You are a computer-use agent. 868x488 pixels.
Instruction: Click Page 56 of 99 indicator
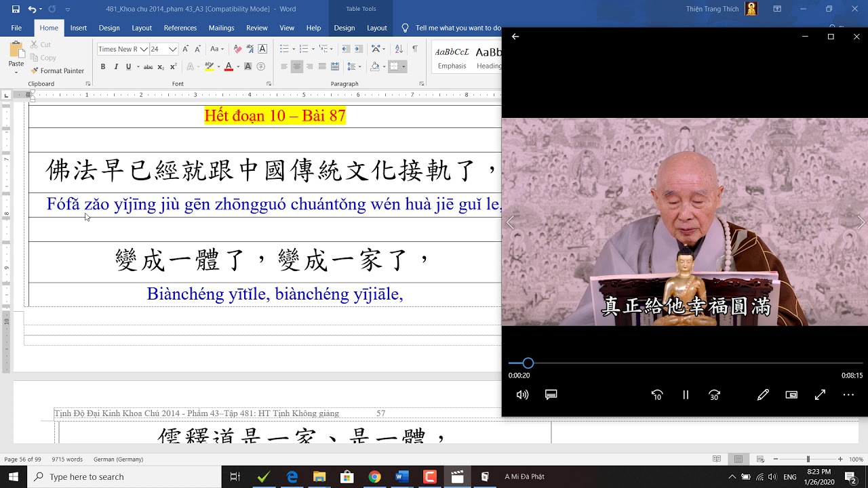click(22, 459)
